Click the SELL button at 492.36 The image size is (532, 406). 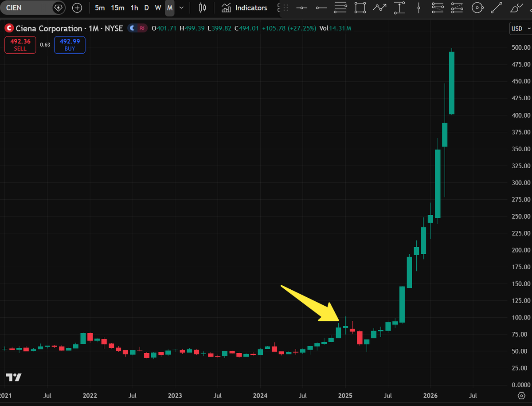[20, 45]
